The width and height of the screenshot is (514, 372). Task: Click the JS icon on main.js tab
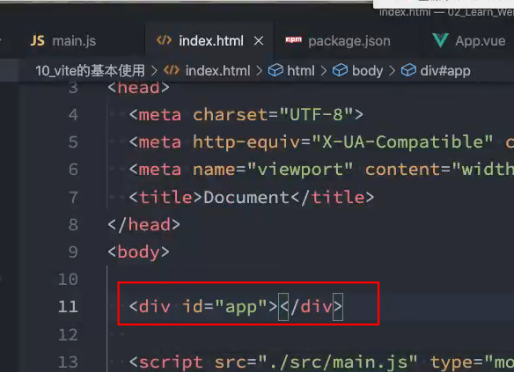pos(37,41)
